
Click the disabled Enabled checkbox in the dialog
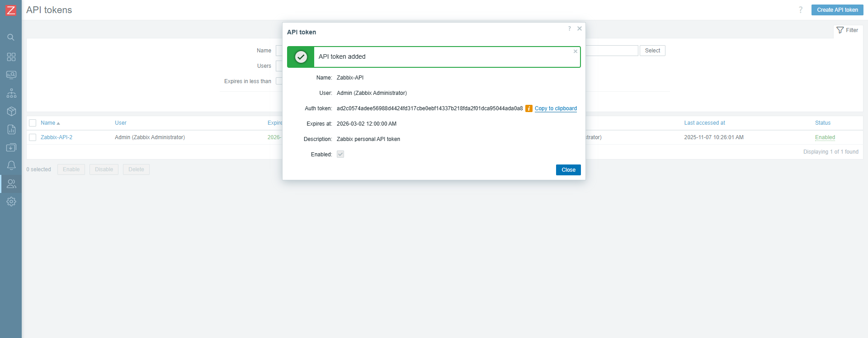coord(340,154)
